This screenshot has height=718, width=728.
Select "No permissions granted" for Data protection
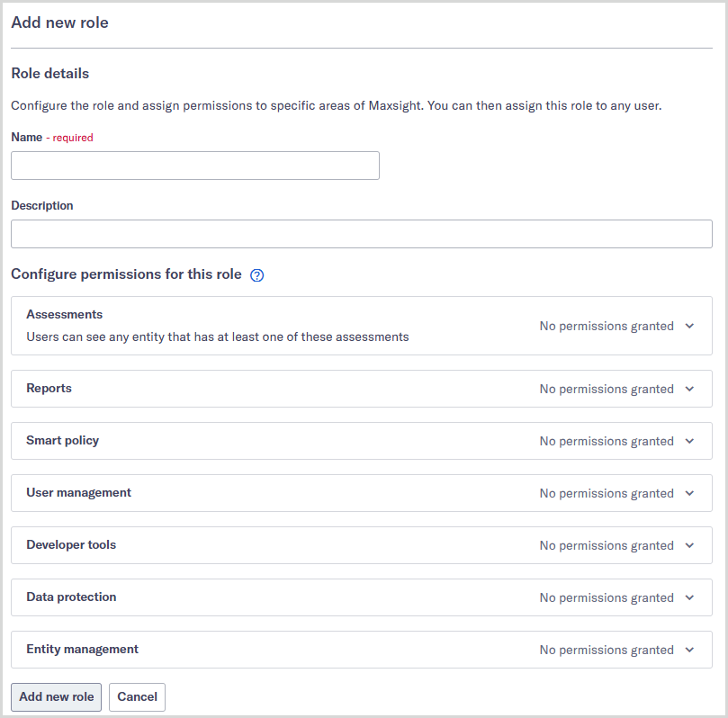coord(607,597)
